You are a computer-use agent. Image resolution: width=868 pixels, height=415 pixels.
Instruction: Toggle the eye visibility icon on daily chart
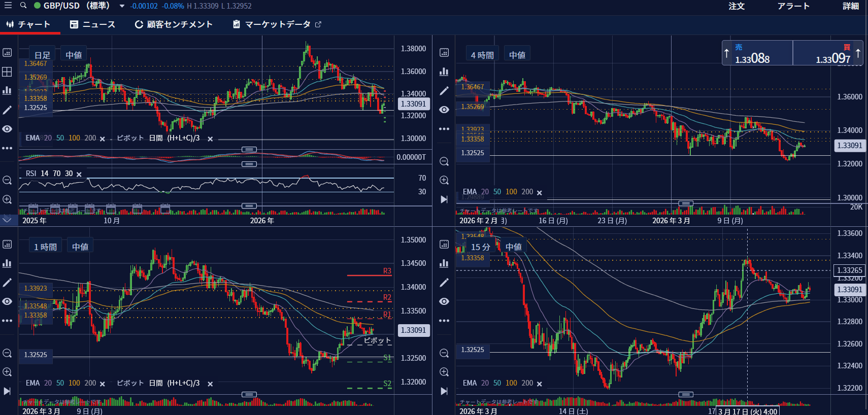coord(7,129)
